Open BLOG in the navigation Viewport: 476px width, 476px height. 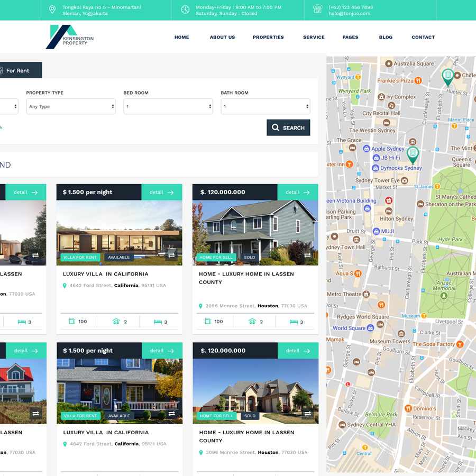tap(386, 37)
